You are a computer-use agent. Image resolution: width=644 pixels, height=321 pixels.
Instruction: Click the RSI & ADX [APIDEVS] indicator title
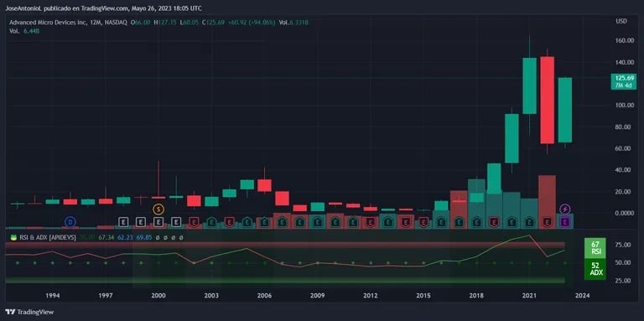tap(47, 237)
